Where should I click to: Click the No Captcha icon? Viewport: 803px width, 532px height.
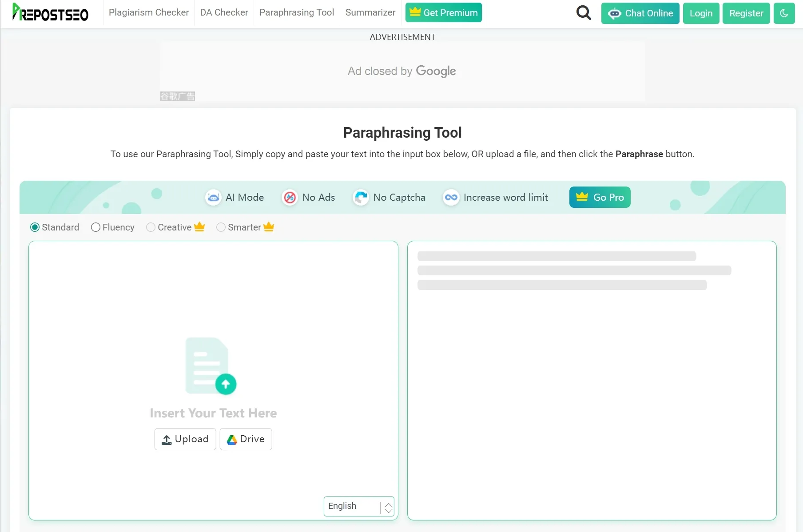[361, 197]
